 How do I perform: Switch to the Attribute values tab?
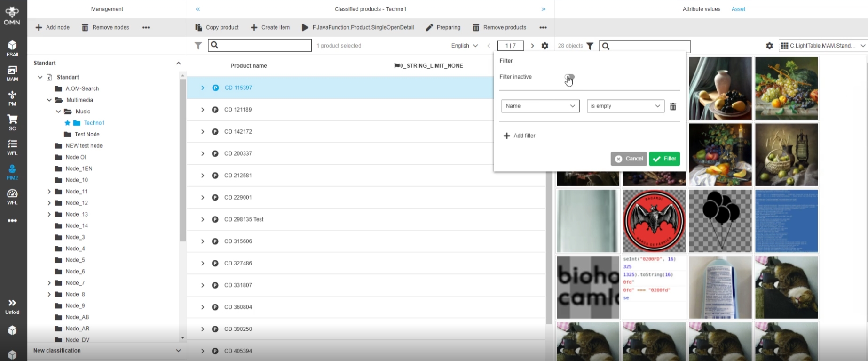(701, 9)
